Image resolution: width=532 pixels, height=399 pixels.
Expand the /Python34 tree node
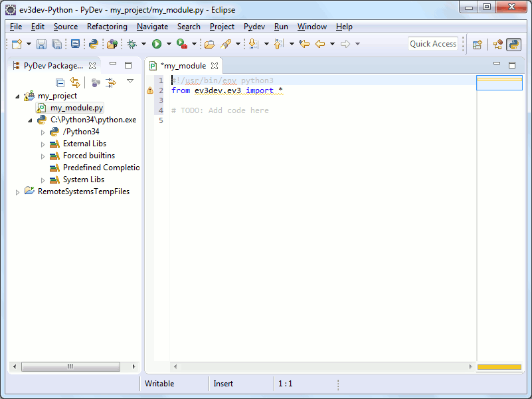coord(43,132)
